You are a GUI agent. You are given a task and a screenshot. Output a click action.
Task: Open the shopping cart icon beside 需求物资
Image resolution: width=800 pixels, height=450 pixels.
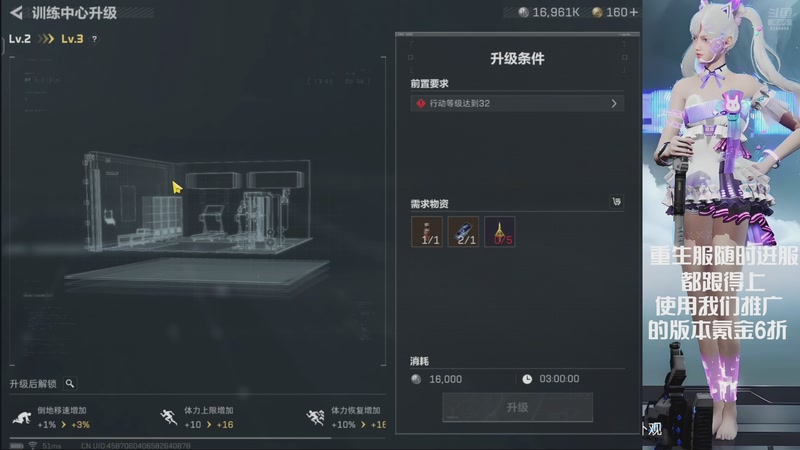click(616, 202)
